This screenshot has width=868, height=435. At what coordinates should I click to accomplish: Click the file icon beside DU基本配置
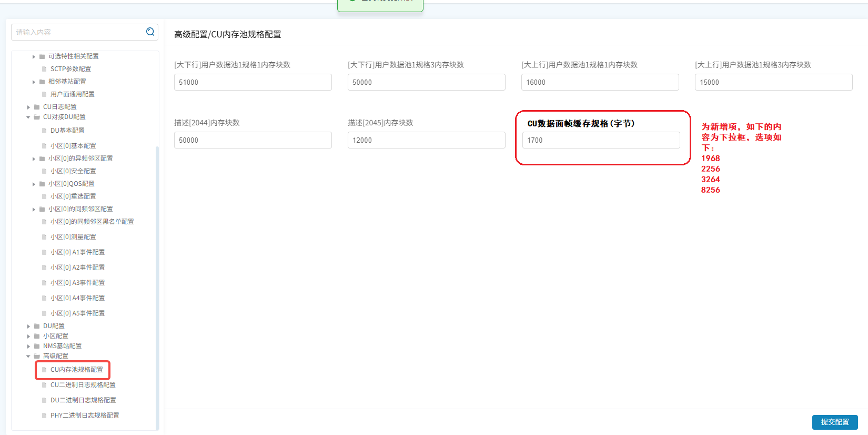pos(44,131)
